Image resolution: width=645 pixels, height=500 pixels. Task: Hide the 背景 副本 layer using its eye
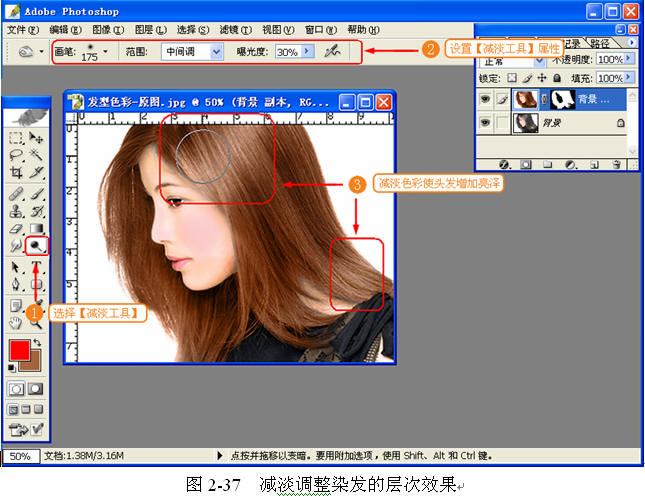(x=486, y=99)
